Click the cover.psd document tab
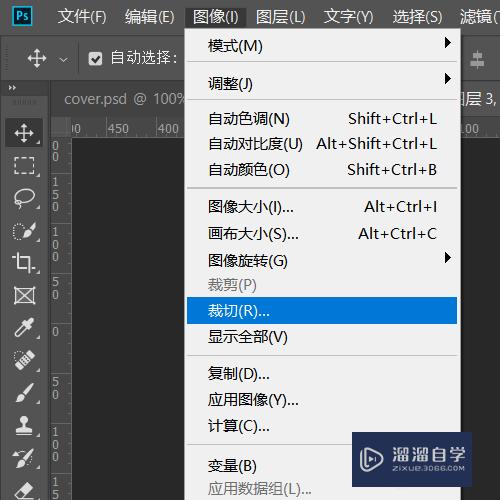This screenshot has height=500, width=500. 118,99
